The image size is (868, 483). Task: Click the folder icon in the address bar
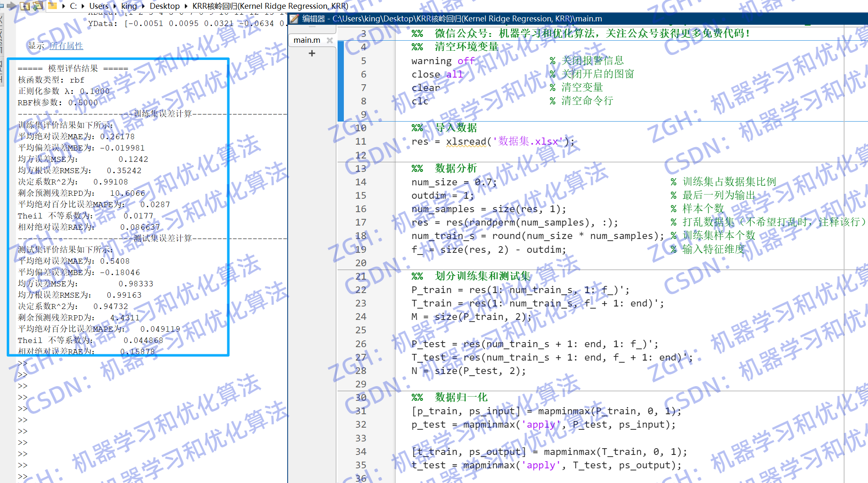[x=52, y=6]
